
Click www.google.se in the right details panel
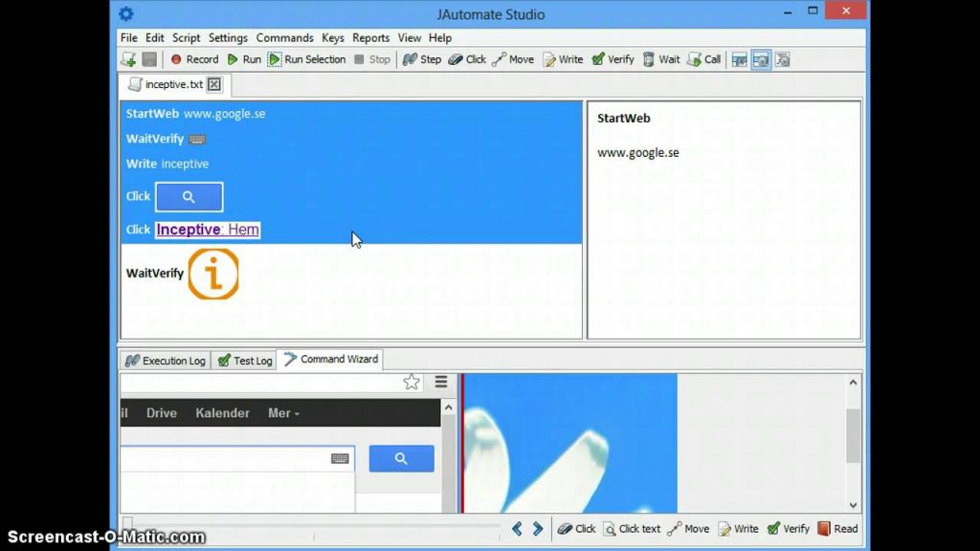638,152
